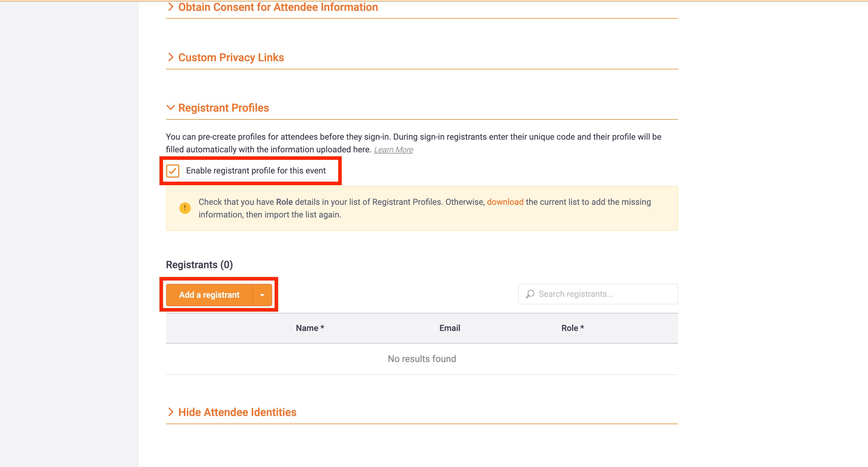Click the Registrant Profiles heading text

(x=223, y=108)
